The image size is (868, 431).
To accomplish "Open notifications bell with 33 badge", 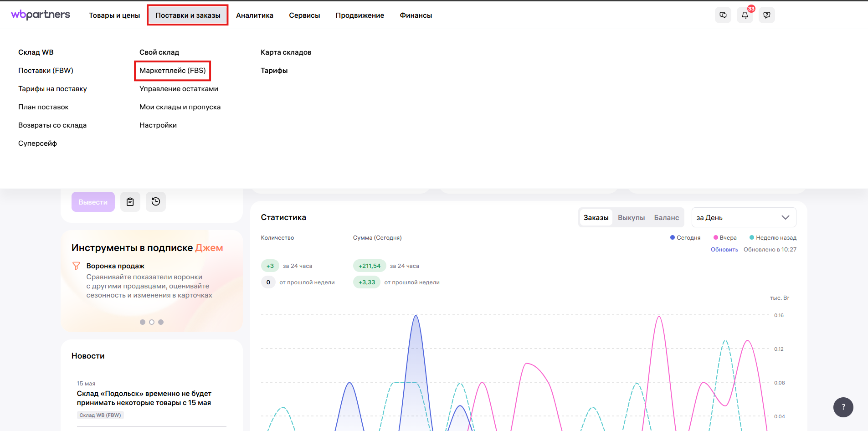I will (745, 15).
